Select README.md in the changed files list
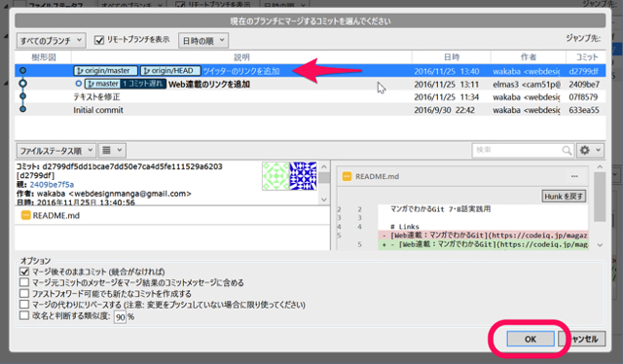 coord(172,215)
